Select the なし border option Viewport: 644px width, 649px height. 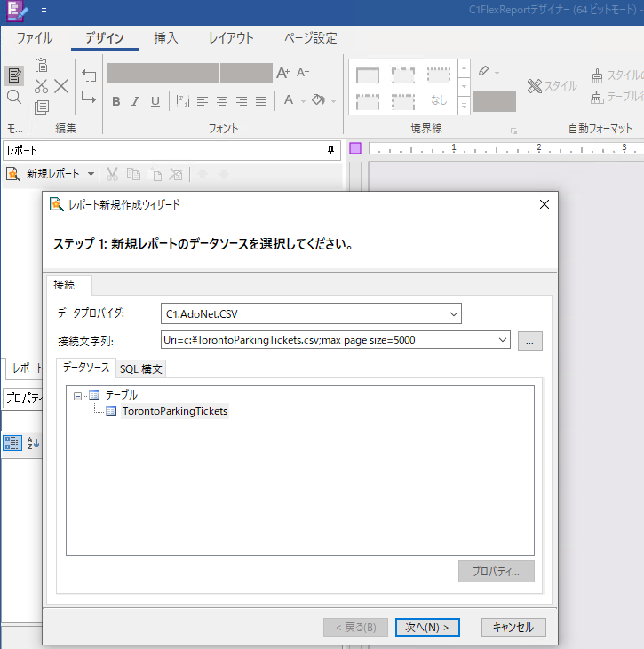click(439, 100)
